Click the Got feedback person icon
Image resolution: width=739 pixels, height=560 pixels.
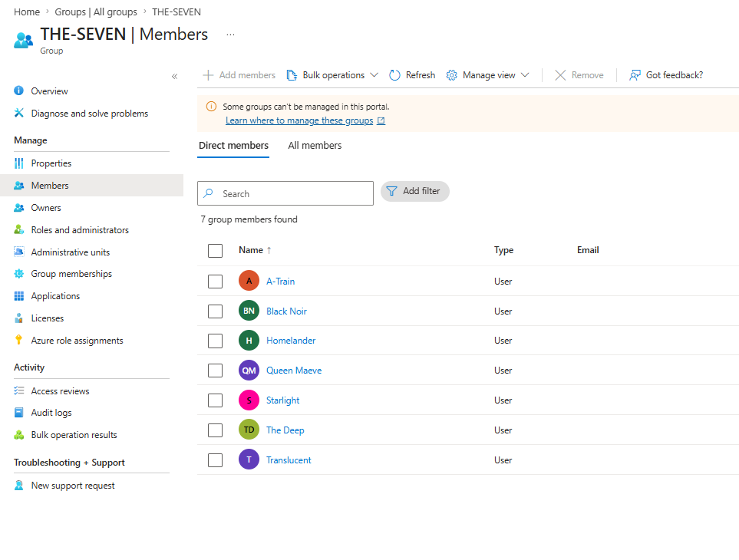pos(635,75)
